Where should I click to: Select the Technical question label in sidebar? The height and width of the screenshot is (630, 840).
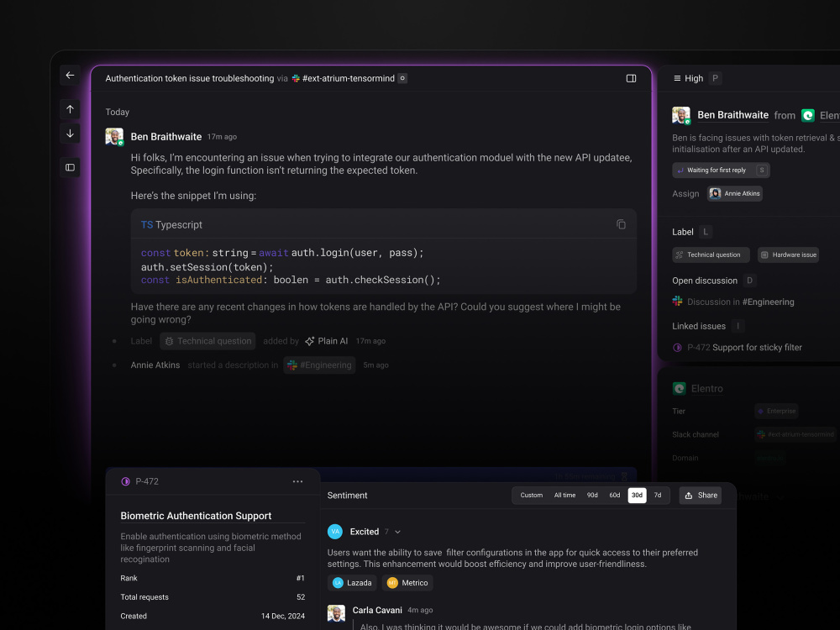point(711,255)
